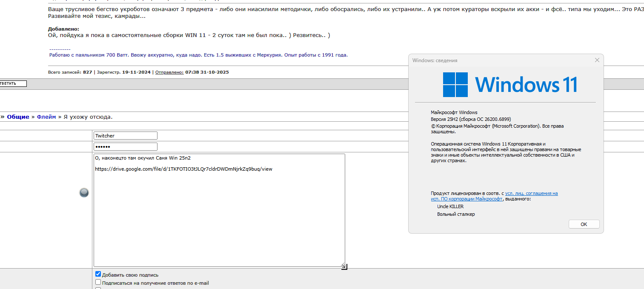Click the Windows: сведения dialog title bar
The image size is (644, 289).
[489, 60]
